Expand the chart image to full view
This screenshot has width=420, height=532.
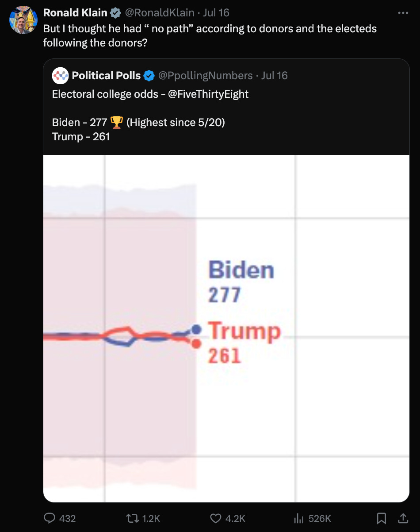pos(226,328)
